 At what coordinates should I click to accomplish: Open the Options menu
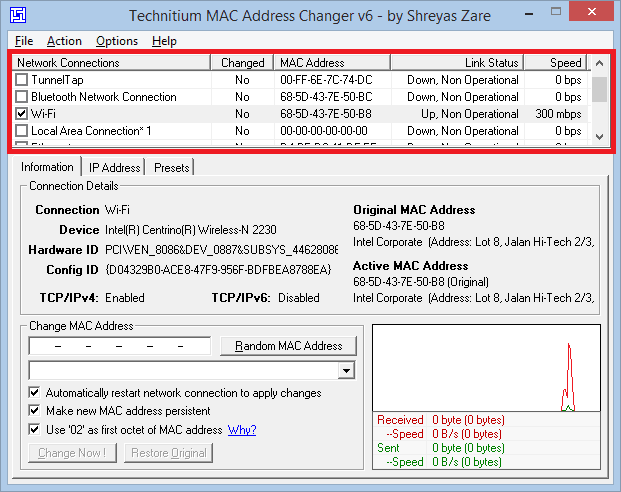(117, 41)
